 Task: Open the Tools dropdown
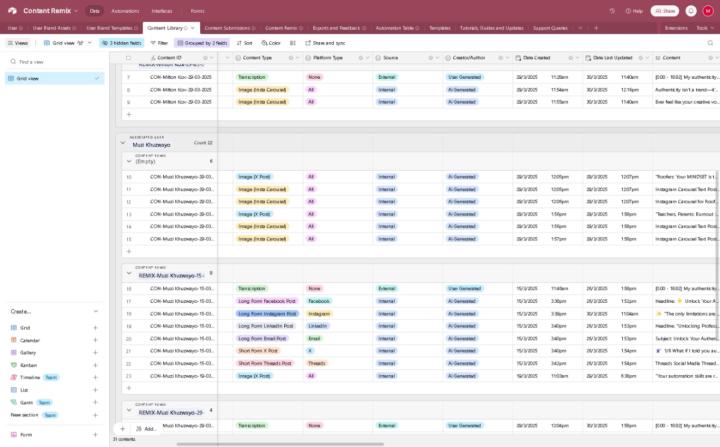click(704, 28)
